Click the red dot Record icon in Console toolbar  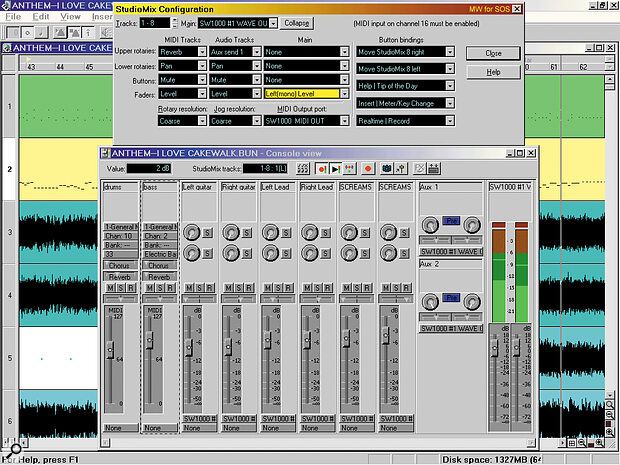coord(368,169)
